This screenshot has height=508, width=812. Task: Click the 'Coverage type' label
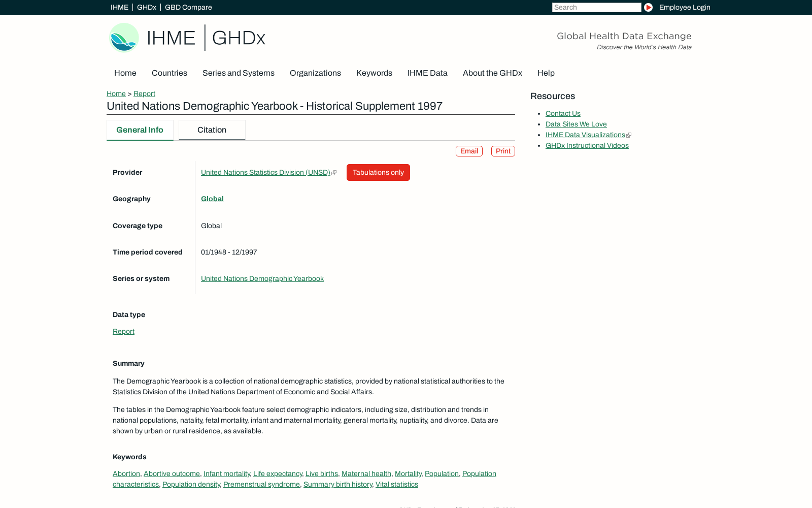click(x=138, y=226)
